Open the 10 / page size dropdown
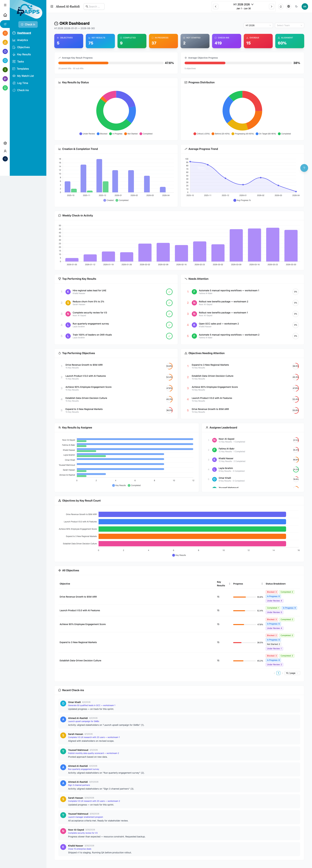Viewport: 312px width, 868px height. pos(292,673)
